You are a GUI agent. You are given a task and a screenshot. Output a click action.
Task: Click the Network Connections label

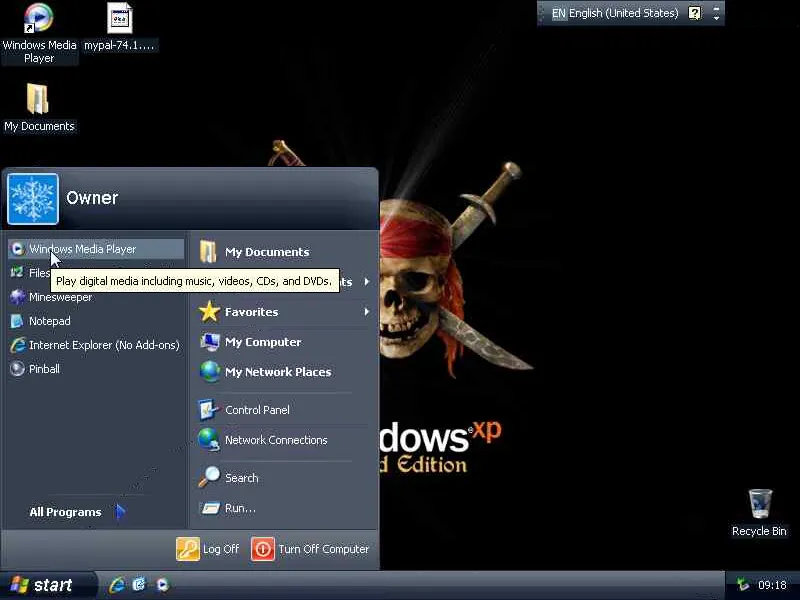276,440
